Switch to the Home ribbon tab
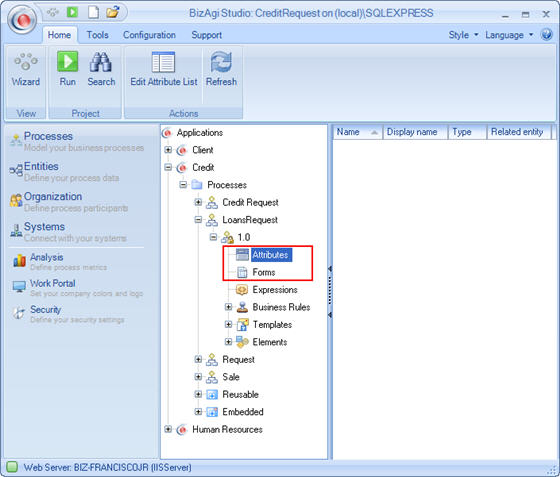Image resolution: width=560 pixels, height=477 pixels. [59, 35]
